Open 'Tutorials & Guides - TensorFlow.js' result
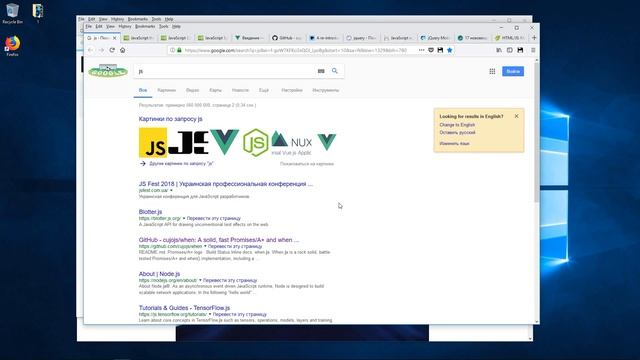Viewport: 640px width, 360px height. pyautogui.click(x=184, y=308)
